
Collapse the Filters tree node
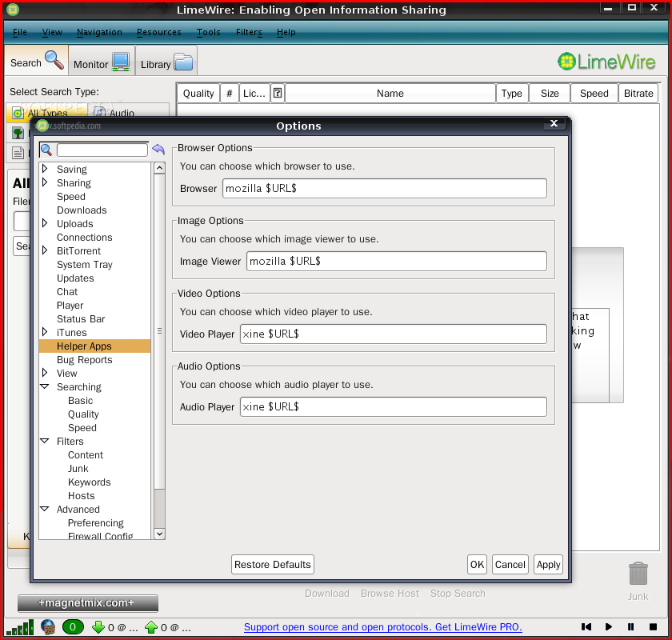(45, 441)
